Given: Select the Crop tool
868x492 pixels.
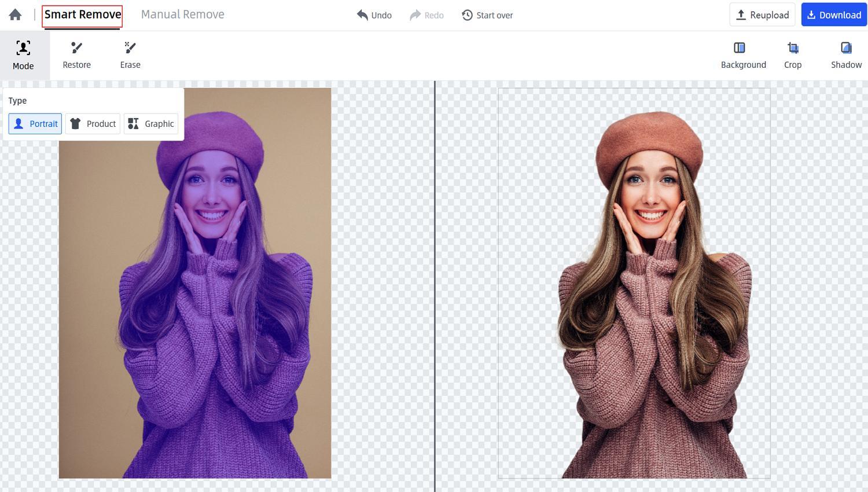Looking at the screenshot, I should [x=792, y=56].
